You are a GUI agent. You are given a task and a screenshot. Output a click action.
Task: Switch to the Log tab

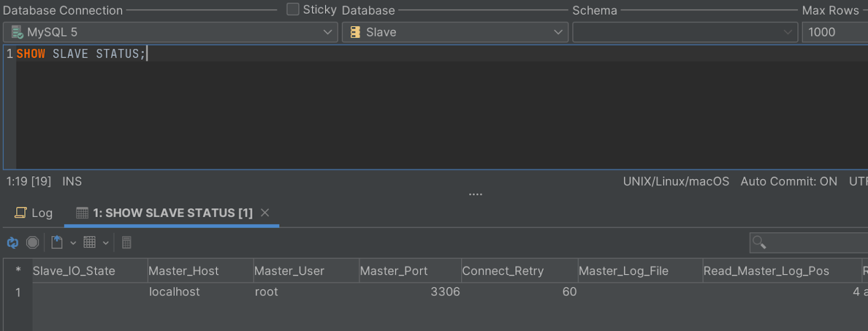[41, 213]
